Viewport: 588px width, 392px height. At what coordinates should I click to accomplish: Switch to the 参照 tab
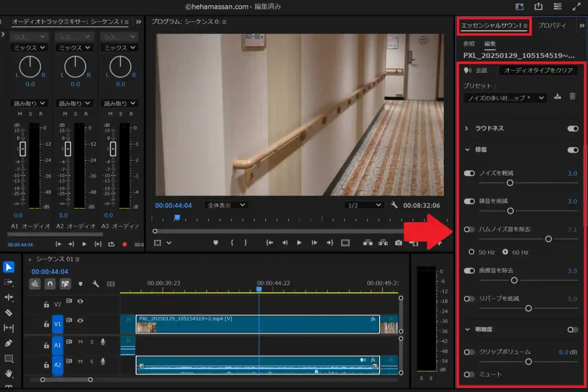coord(469,44)
